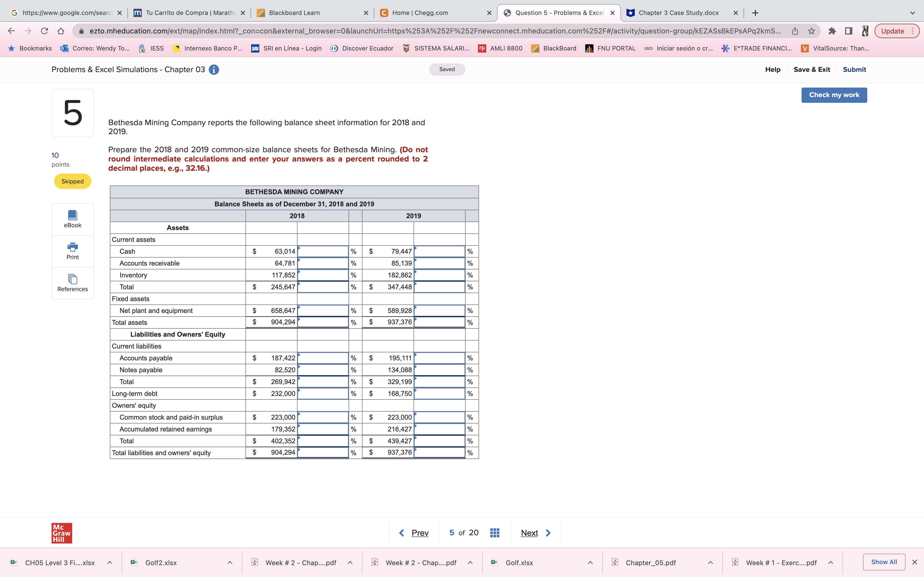Expand Golf2.xlsx download options
The image size is (924, 577).
pyautogui.click(x=230, y=563)
